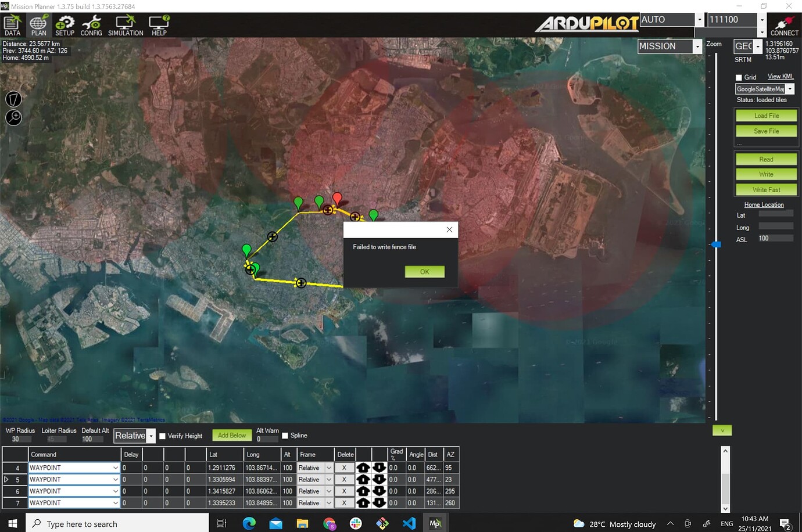Enable Spline waypoints
Screen dimensions: 802x532
pyautogui.click(x=285, y=435)
